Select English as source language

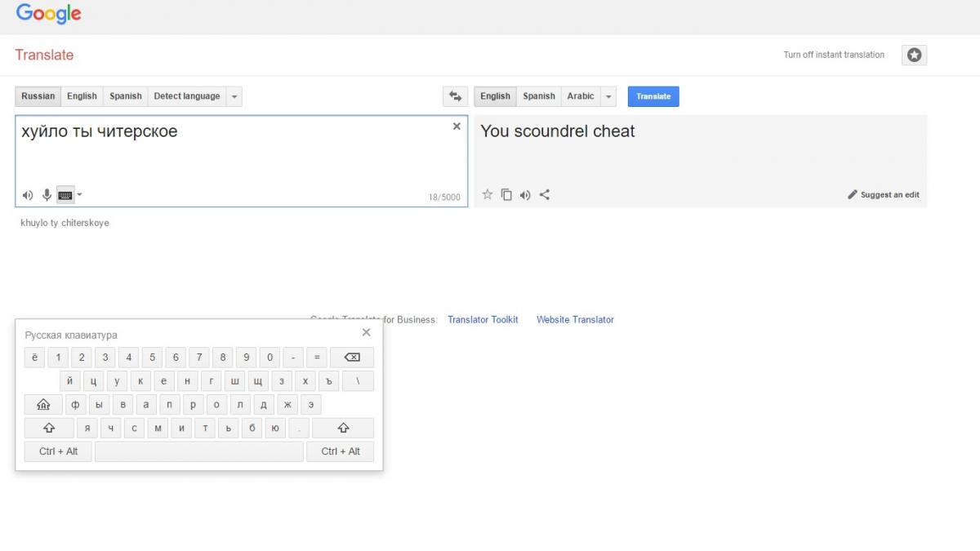(x=82, y=96)
